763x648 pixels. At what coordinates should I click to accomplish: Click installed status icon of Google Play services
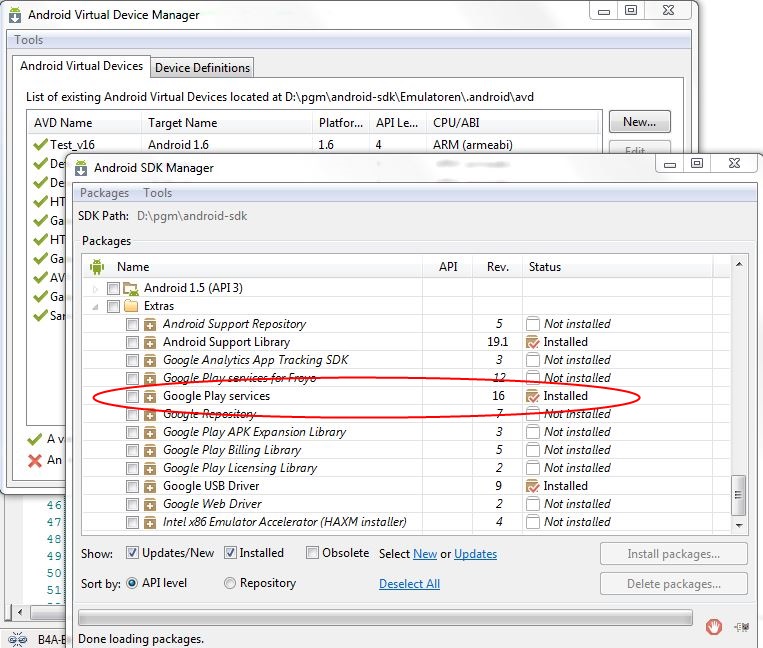coord(533,396)
